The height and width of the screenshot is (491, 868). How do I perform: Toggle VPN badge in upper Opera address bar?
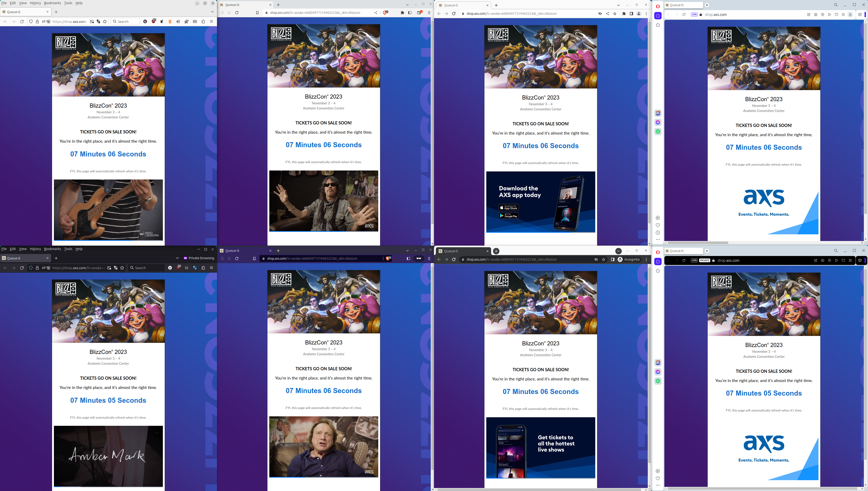tap(694, 15)
